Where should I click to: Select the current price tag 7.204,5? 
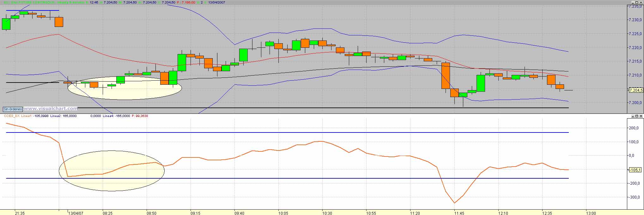tap(636, 90)
